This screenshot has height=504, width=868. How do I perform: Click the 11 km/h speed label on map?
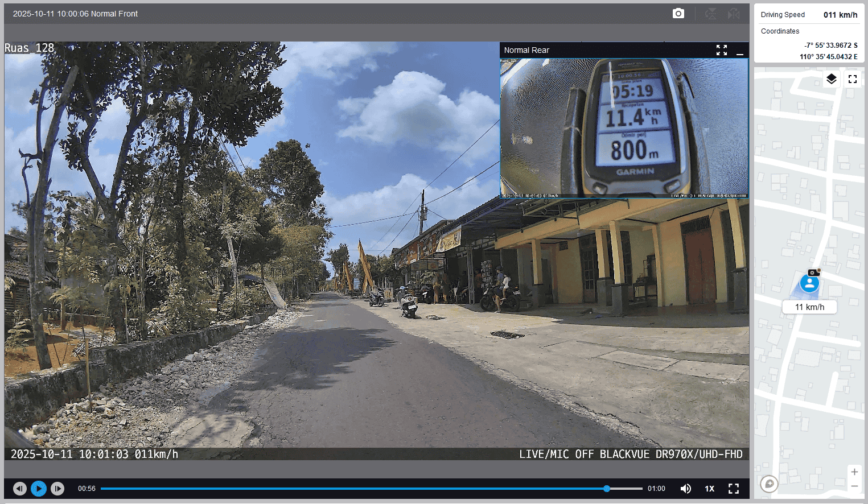(x=809, y=307)
